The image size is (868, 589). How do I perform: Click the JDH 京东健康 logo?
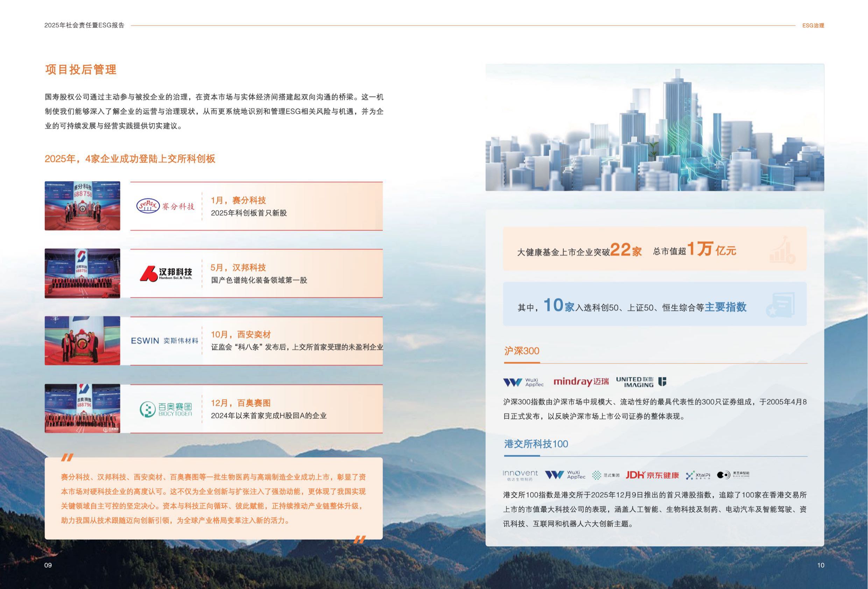[652, 475]
